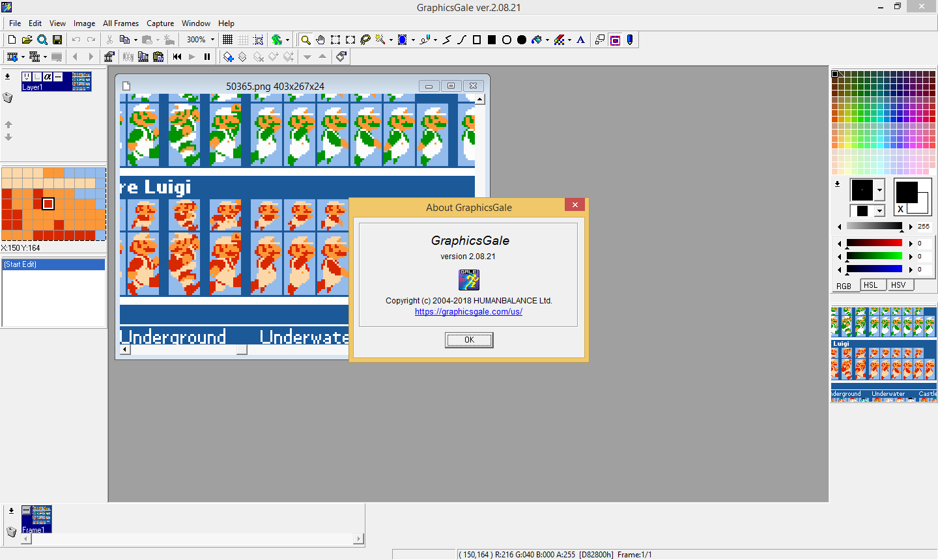
Task: Select the Text tool
Action: coord(581,40)
